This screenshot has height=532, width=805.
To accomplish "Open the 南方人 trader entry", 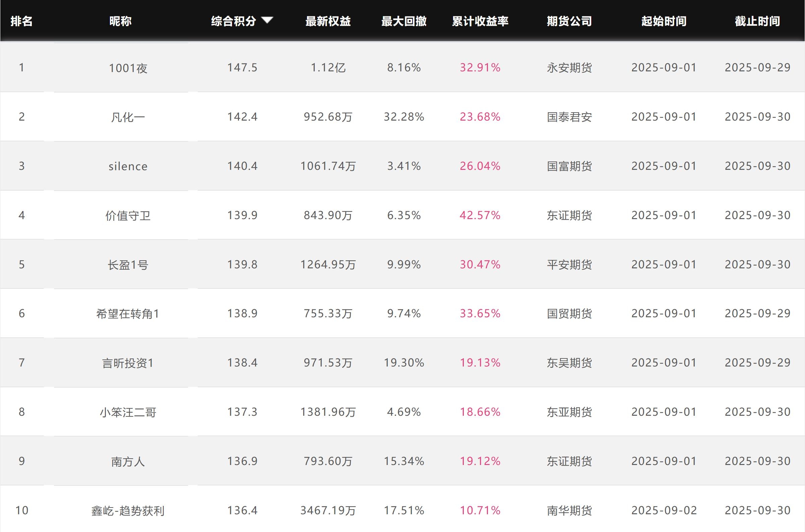I will click(x=128, y=461).
